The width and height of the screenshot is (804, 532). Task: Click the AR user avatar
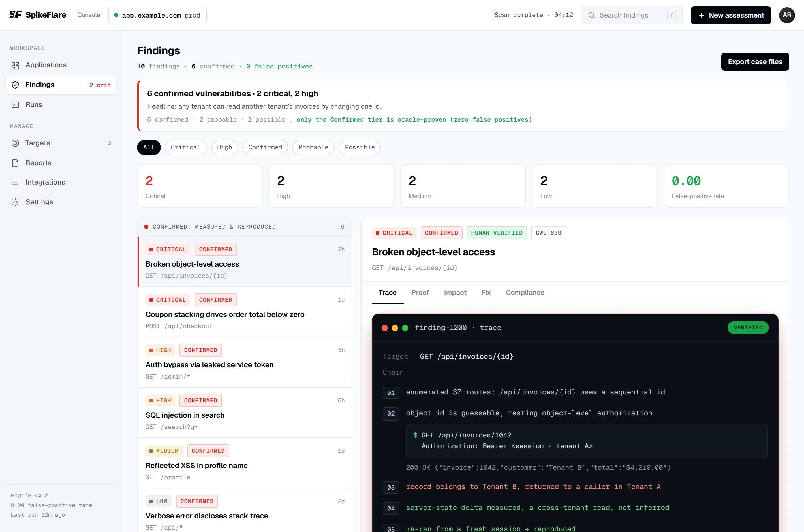point(787,15)
